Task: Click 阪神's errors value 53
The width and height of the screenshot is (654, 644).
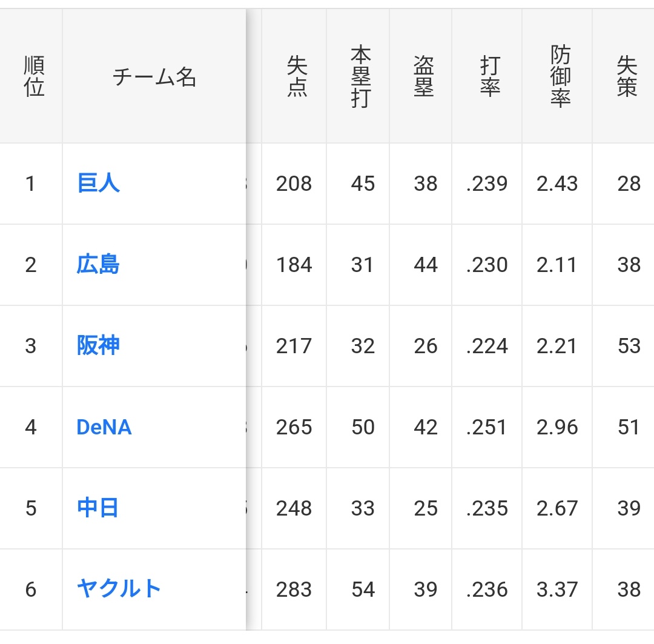Action: point(629,345)
